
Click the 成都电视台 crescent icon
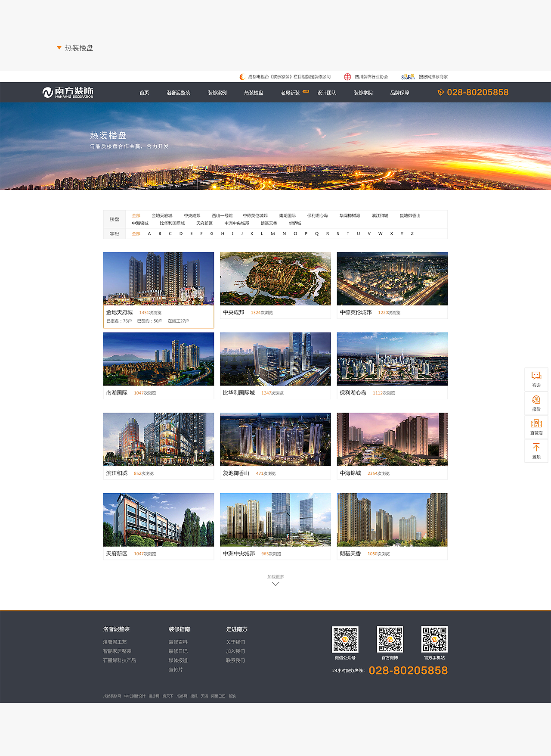click(242, 77)
